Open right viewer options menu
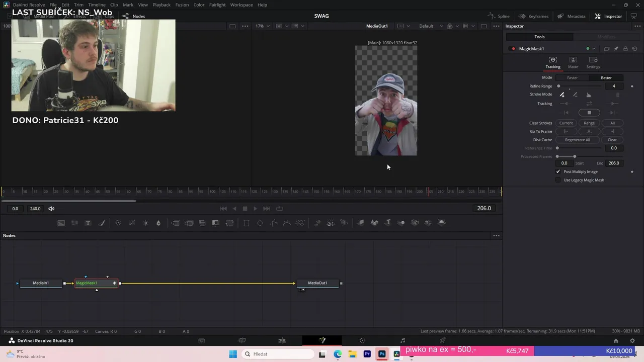The height and width of the screenshot is (362, 644). pyautogui.click(x=496, y=26)
